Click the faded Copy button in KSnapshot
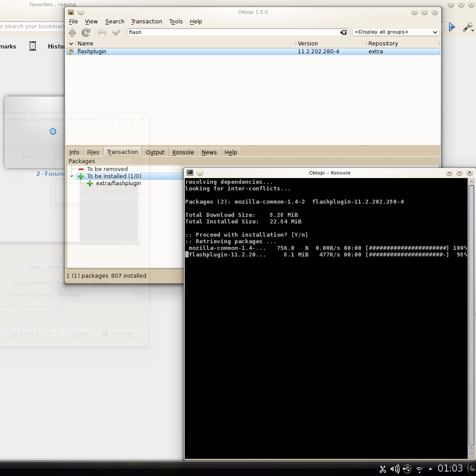476x476 pixels. click(x=77, y=333)
